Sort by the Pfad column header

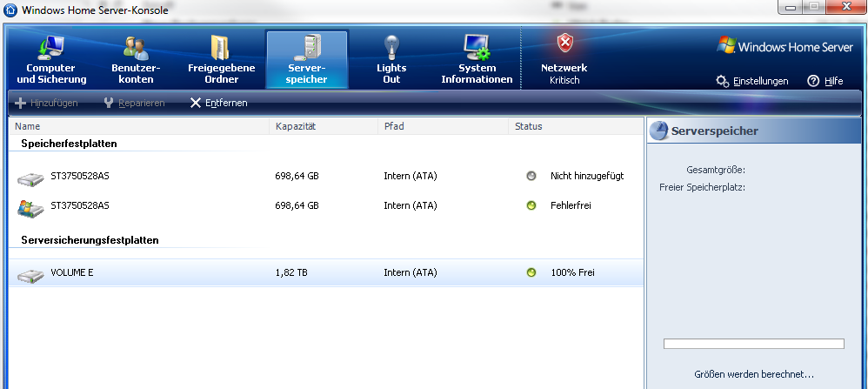coord(444,126)
